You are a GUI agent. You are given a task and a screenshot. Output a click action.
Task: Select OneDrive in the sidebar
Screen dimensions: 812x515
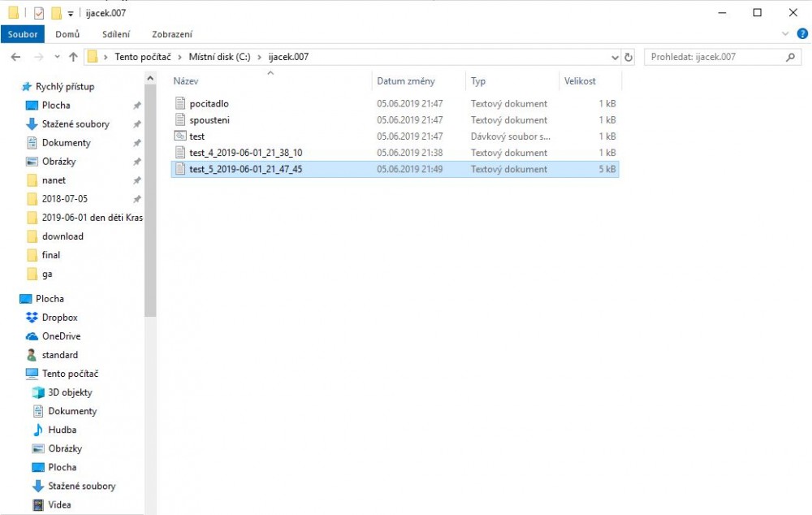(x=60, y=336)
